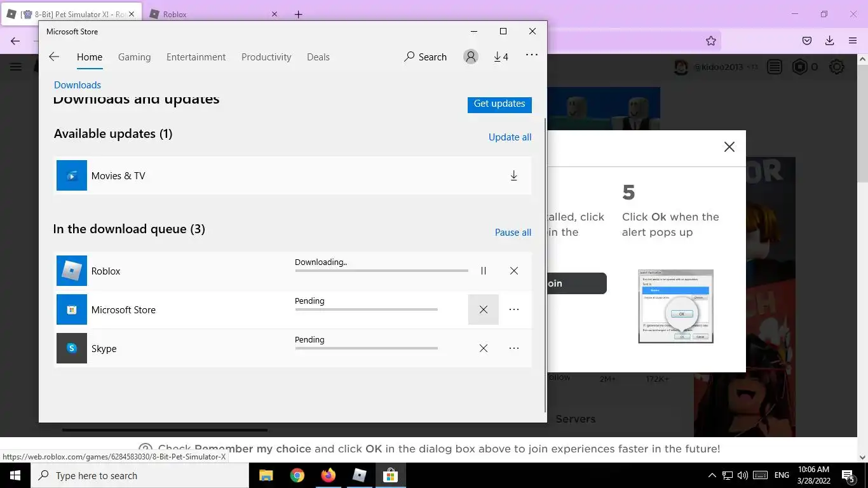This screenshot has height=488, width=868.
Task: Go back in Microsoft Store
Action: click(x=54, y=57)
